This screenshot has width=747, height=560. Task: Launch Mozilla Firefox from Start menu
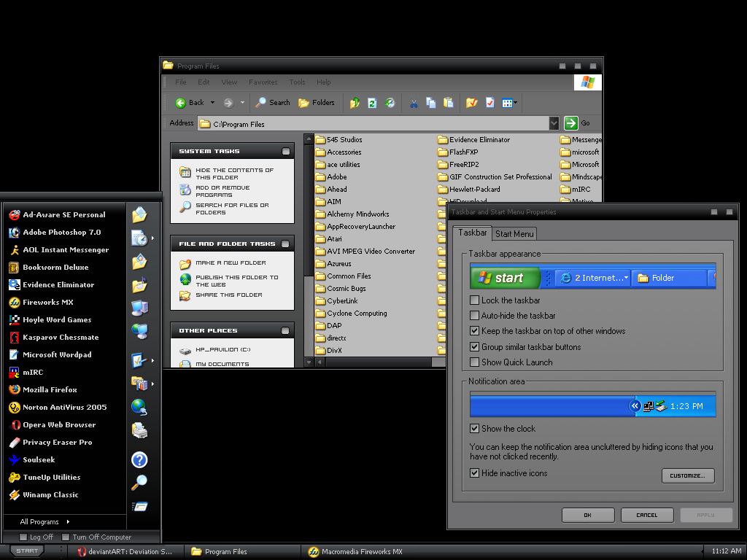50,390
